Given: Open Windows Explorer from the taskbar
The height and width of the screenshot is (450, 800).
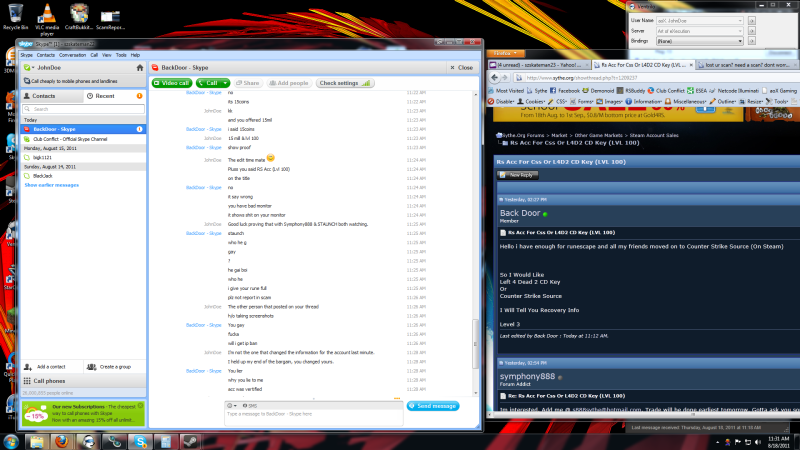Looking at the screenshot, I should tap(37, 442).
